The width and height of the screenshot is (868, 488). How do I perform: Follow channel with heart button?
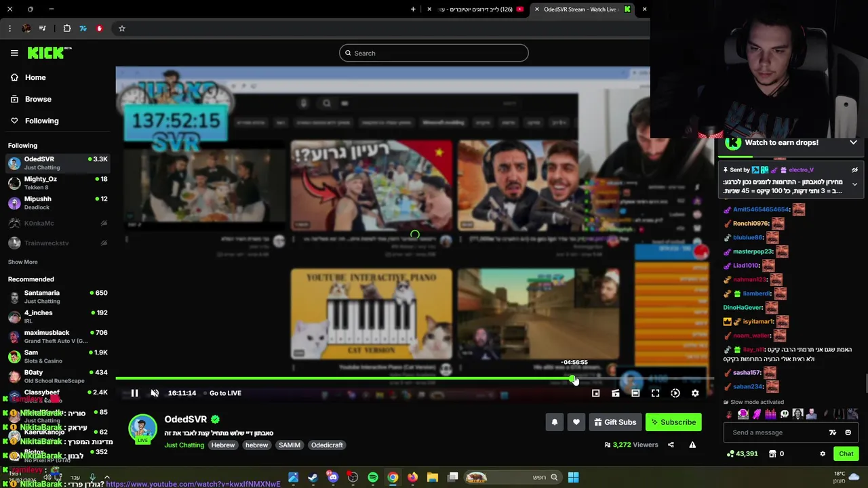click(576, 422)
